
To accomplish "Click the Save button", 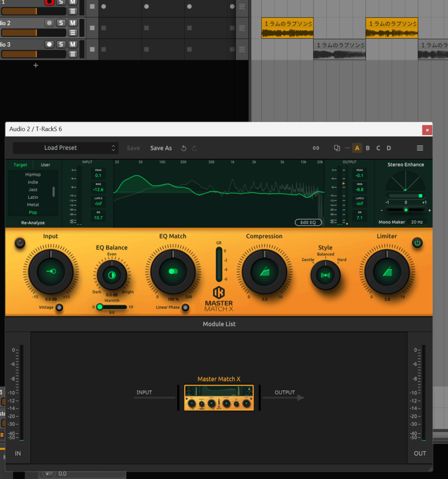I will (x=134, y=148).
